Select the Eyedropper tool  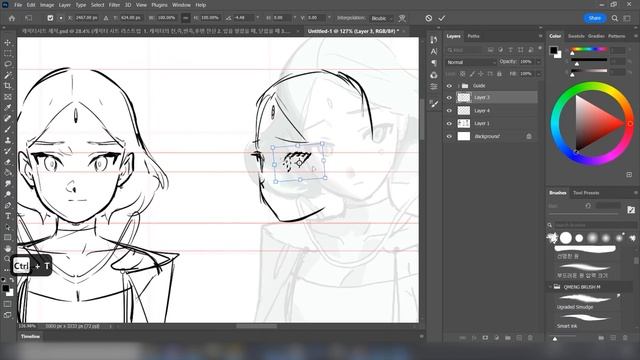click(x=7, y=107)
